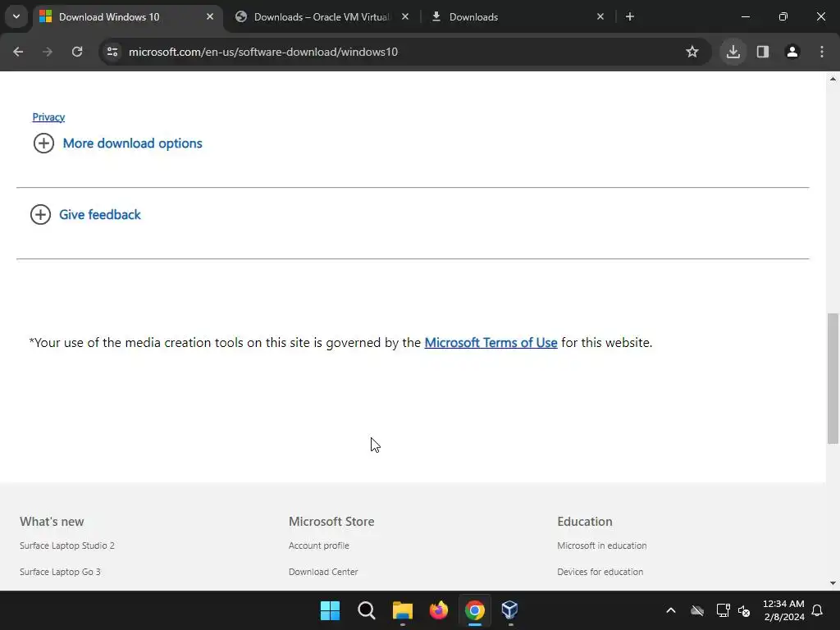
Task: Open Microsoft in education footer link
Action: 601,546
